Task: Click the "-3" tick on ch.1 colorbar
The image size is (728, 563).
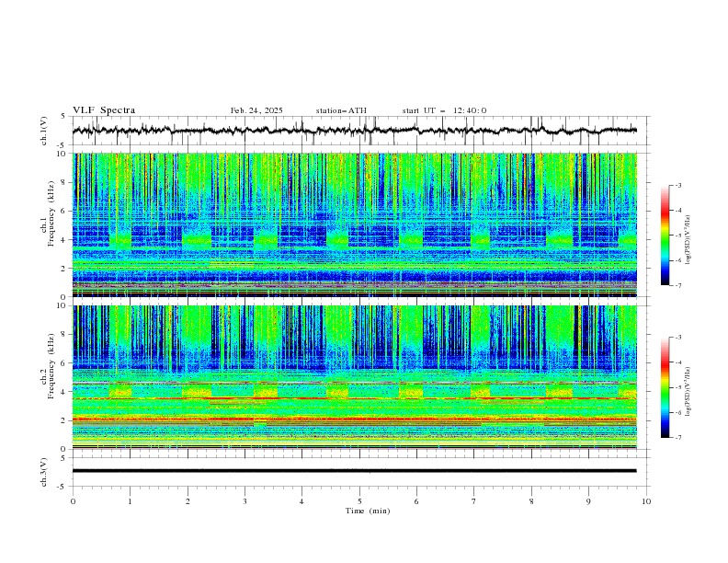Action: pyautogui.click(x=677, y=185)
